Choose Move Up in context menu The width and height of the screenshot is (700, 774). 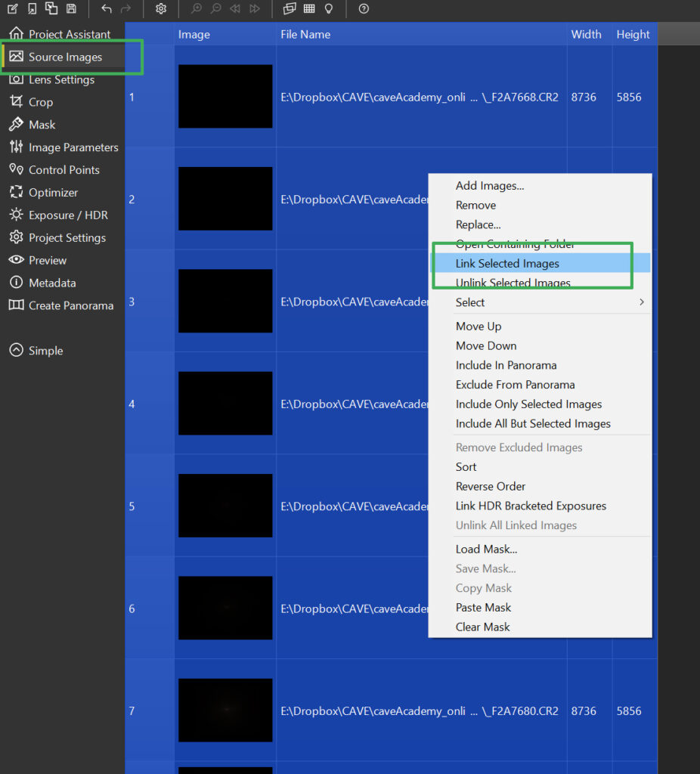[540, 327]
